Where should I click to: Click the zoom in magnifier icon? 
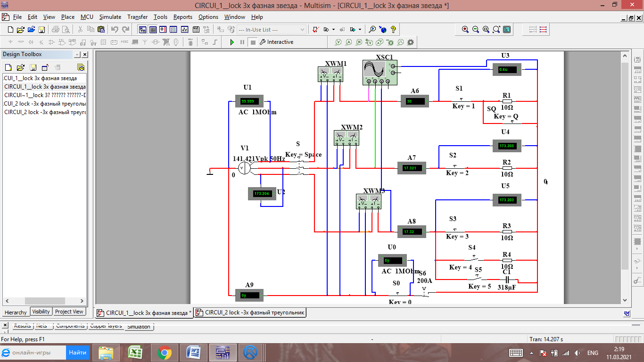(465, 29)
